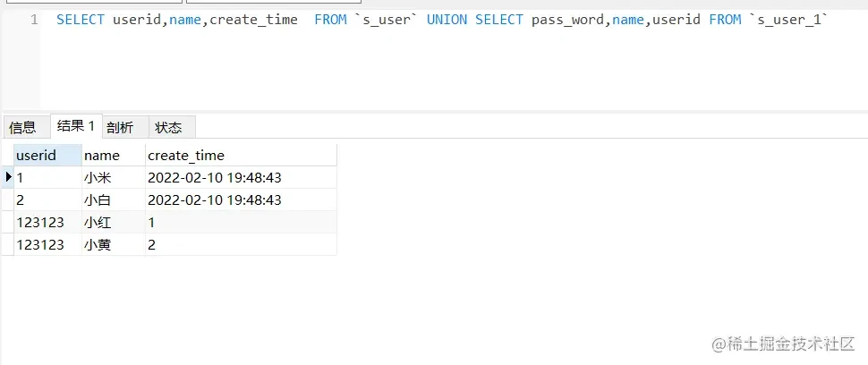Click the userid cell in the 小红 row
This screenshot has width=868, height=365.
click(x=47, y=223)
